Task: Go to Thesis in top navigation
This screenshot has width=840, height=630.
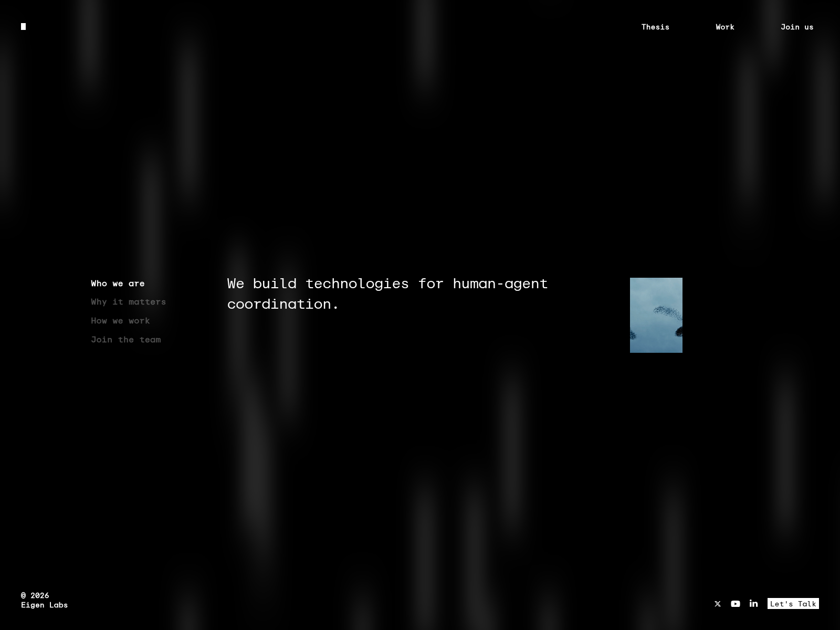Action: tap(655, 27)
